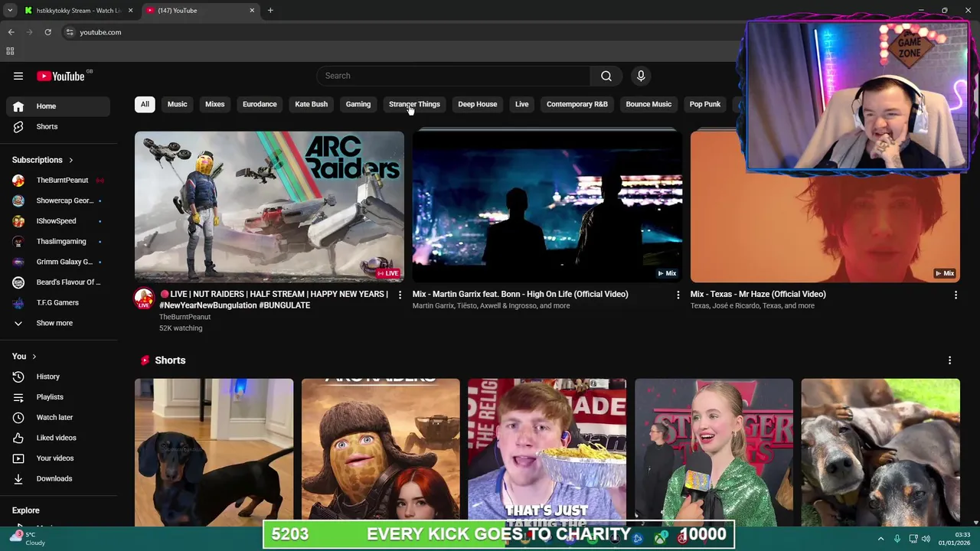
Task: Open options menu for Texas Mr Haze mix
Action: 955,295
